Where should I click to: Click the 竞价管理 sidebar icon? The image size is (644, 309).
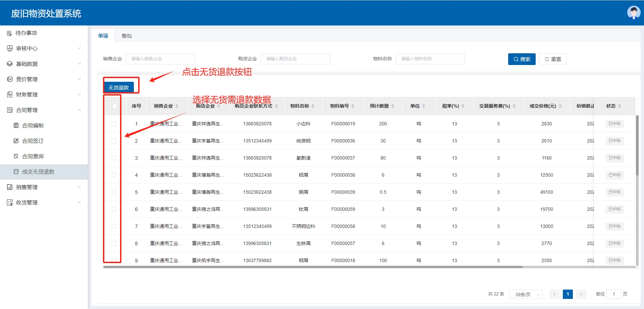click(10, 79)
